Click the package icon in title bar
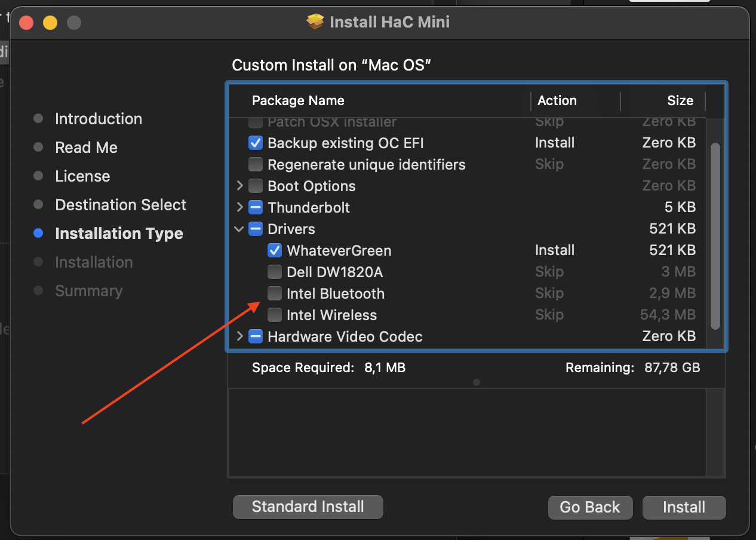Viewport: 756px width, 540px height. pyautogui.click(x=315, y=22)
